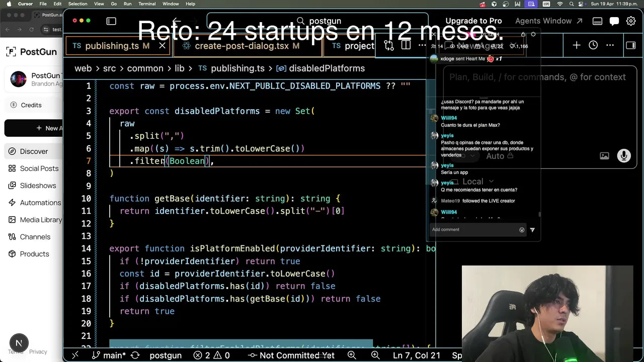Open the errors and warnings counter
The width and height of the screenshot is (644, 362).
212,355
